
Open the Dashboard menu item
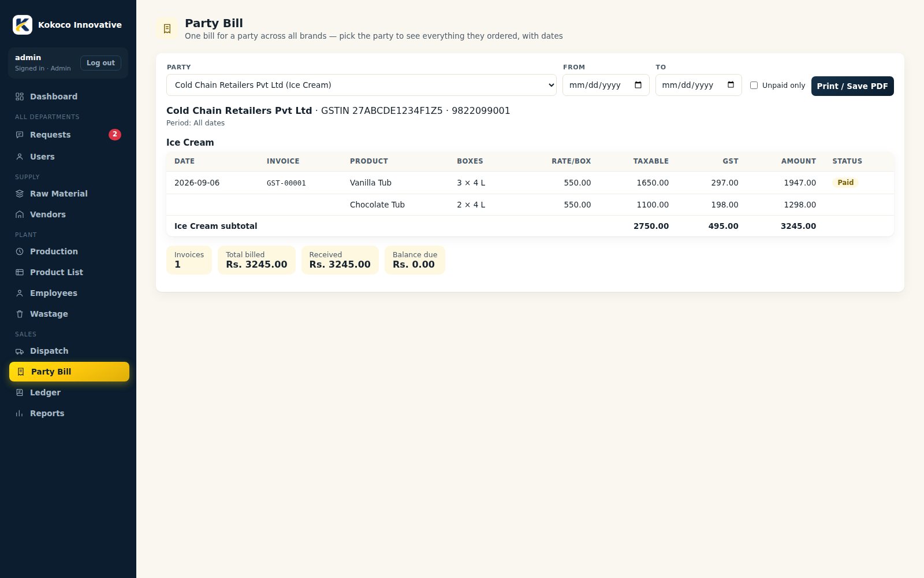pyautogui.click(x=69, y=97)
